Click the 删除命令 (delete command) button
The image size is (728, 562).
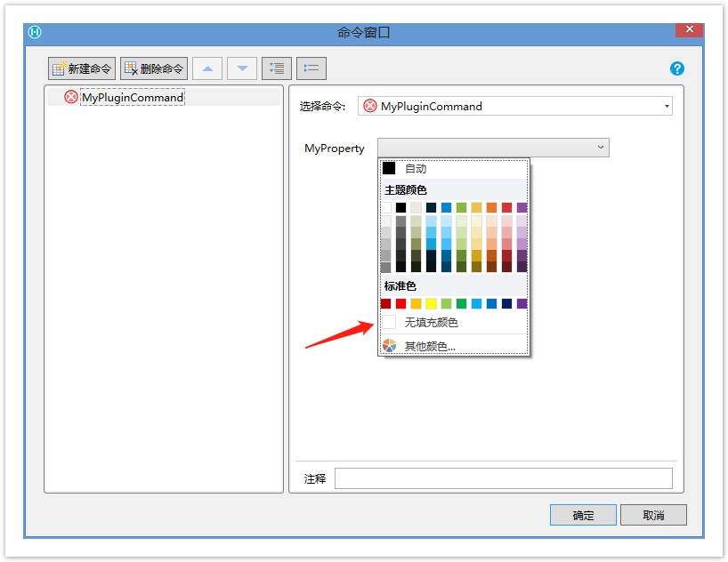click(x=154, y=68)
